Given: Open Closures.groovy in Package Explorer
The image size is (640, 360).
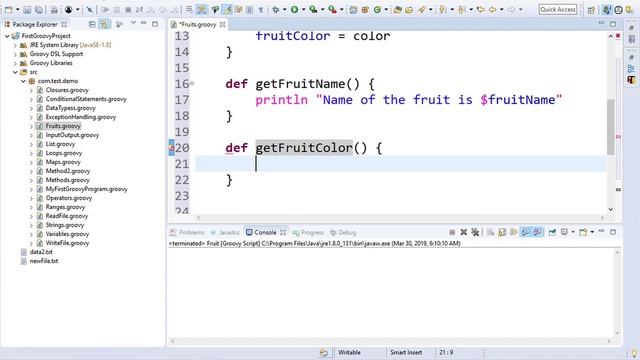Looking at the screenshot, I should pos(67,90).
